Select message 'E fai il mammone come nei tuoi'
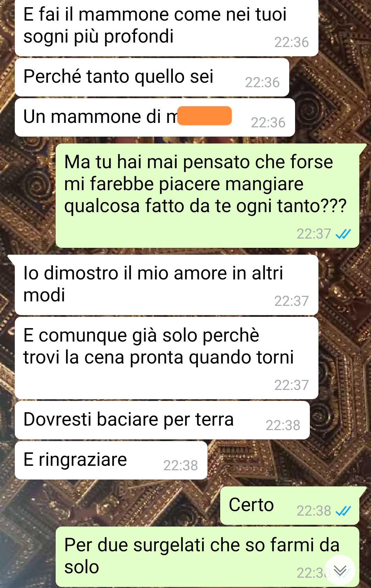371x588 pixels. coord(166,27)
